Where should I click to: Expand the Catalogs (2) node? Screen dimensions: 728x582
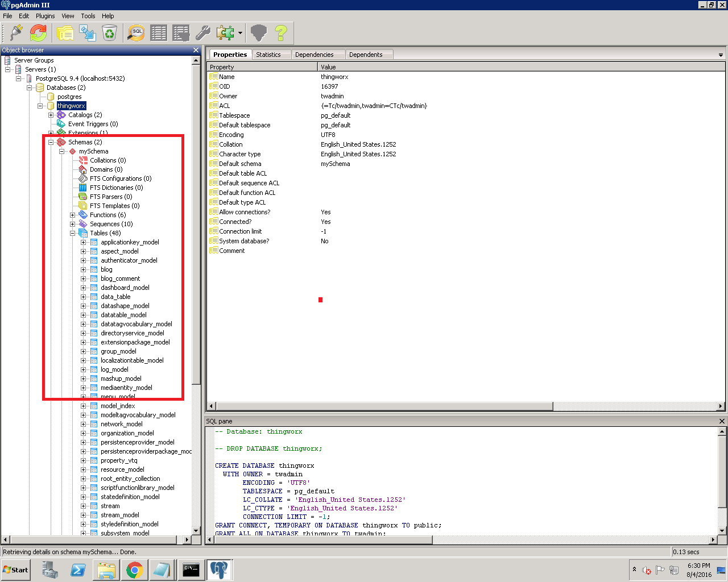51,115
